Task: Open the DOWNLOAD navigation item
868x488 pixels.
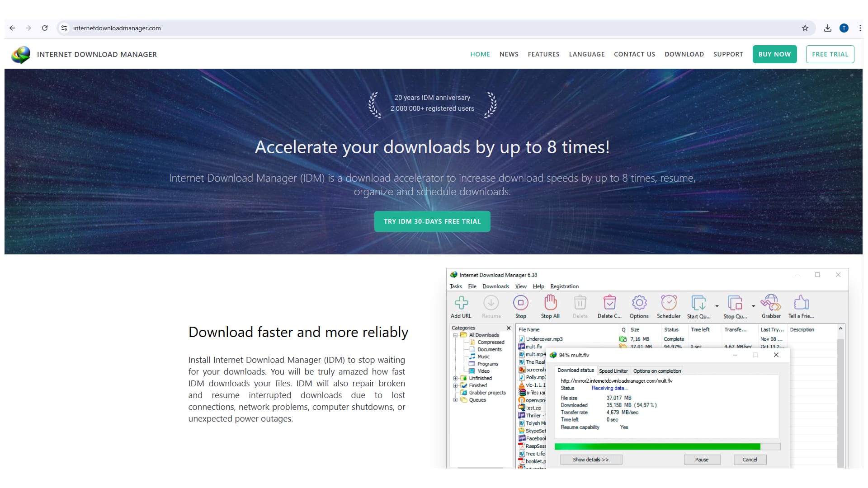Action: 684,54
